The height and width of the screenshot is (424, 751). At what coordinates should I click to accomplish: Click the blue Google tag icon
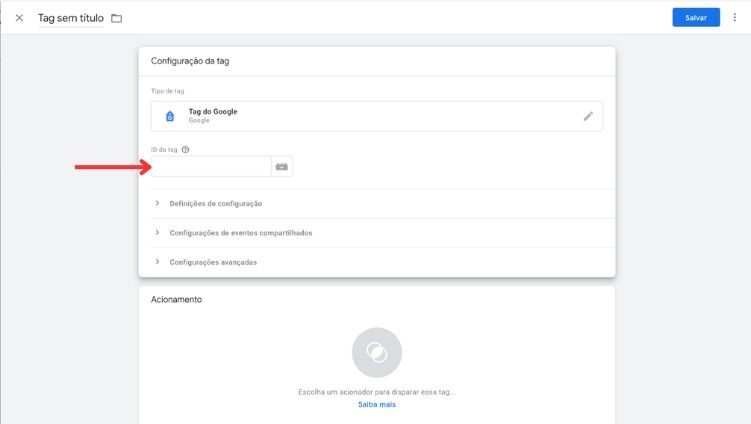coord(170,116)
